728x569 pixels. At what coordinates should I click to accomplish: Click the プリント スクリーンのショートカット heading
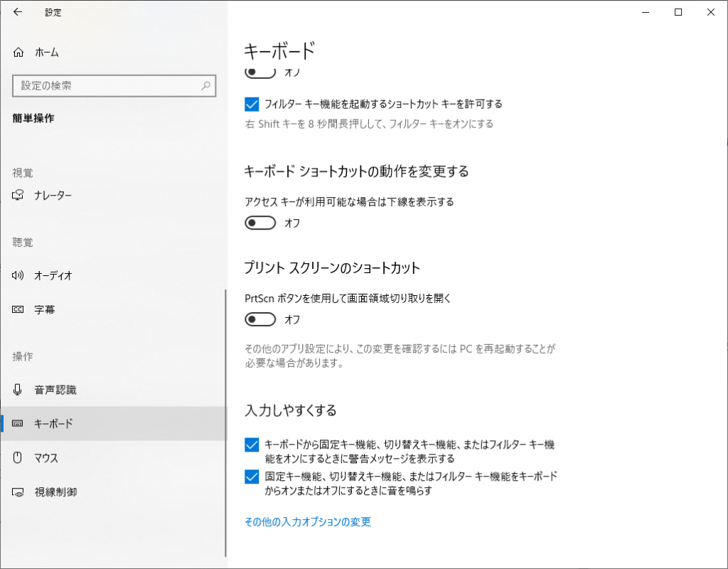[x=333, y=268]
